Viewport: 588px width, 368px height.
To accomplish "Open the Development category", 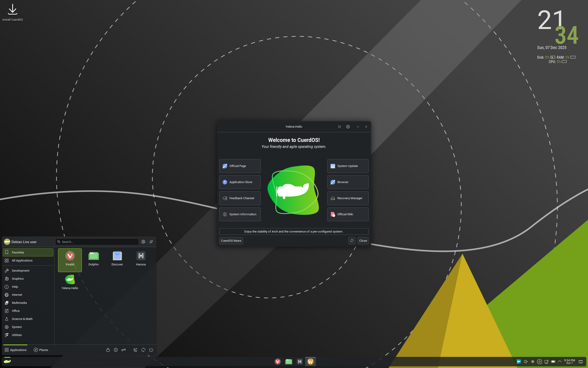I will coord(28,270).
